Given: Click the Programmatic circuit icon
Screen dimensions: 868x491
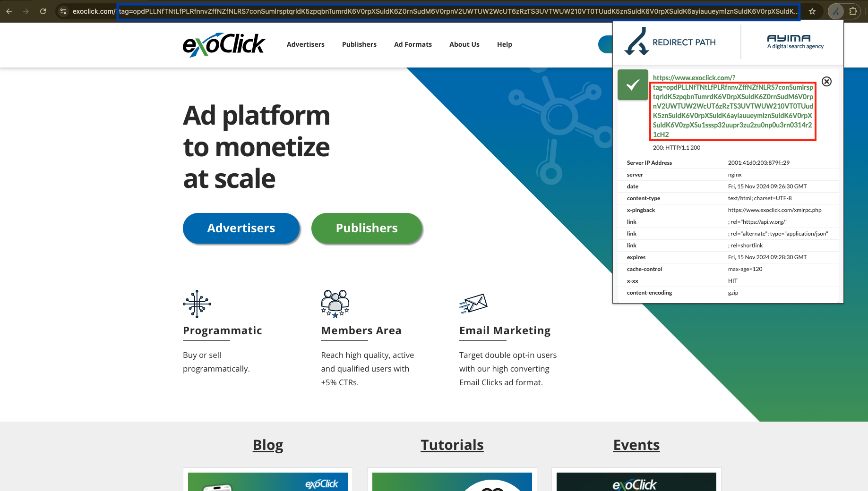Looking at the screenshot, I should tap(197, 304).
